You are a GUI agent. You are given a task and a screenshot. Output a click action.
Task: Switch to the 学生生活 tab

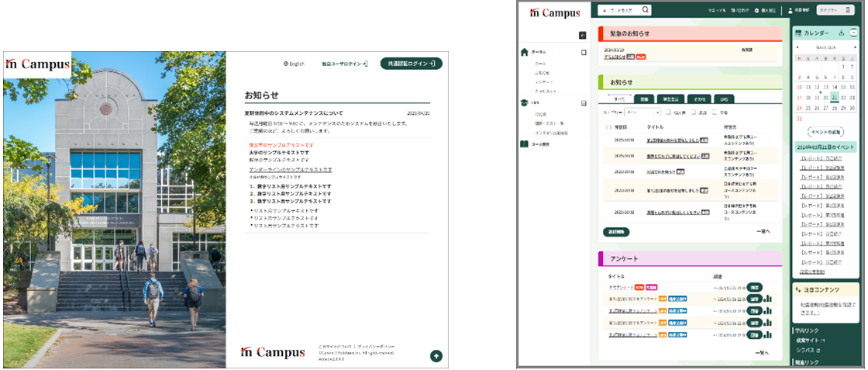point(670,99)
